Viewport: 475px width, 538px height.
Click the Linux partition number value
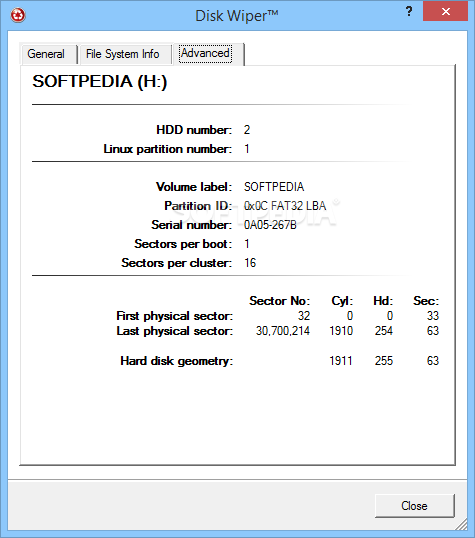coord(247,149)
